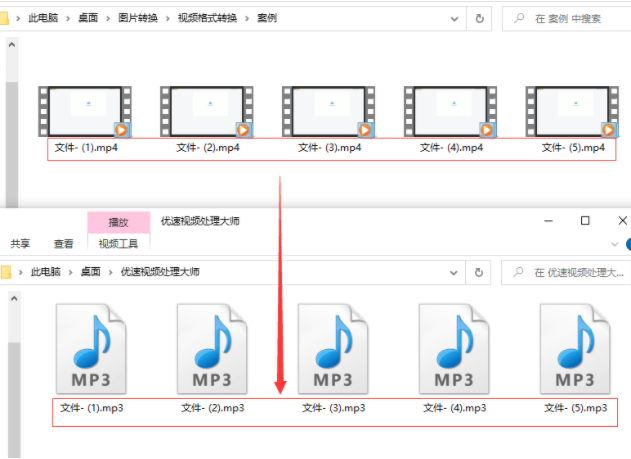Select video thumbnail 文件- (4).mp4
Screen dimensions: 631x459
[x=451, y=111]
